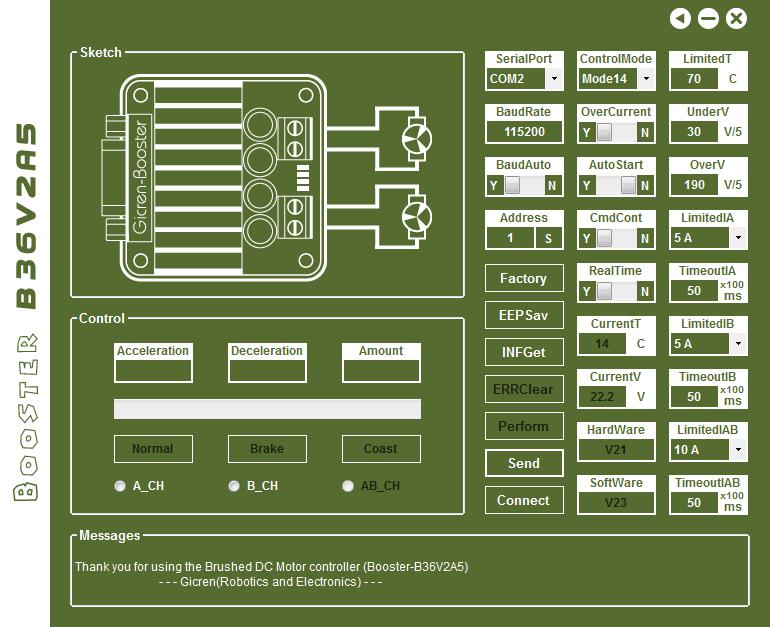
Task: Click the EEPSav button
Action: pos(524,315)
